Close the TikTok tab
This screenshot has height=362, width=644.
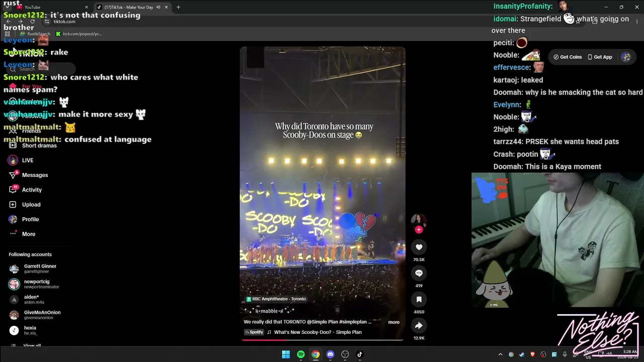pyautogui.click(x=166, y=7)
